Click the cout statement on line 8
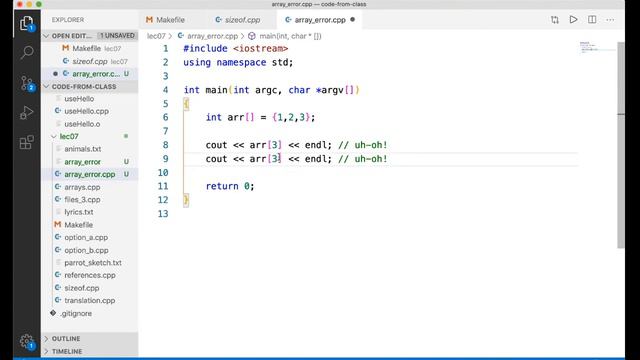 coord(296,145)
